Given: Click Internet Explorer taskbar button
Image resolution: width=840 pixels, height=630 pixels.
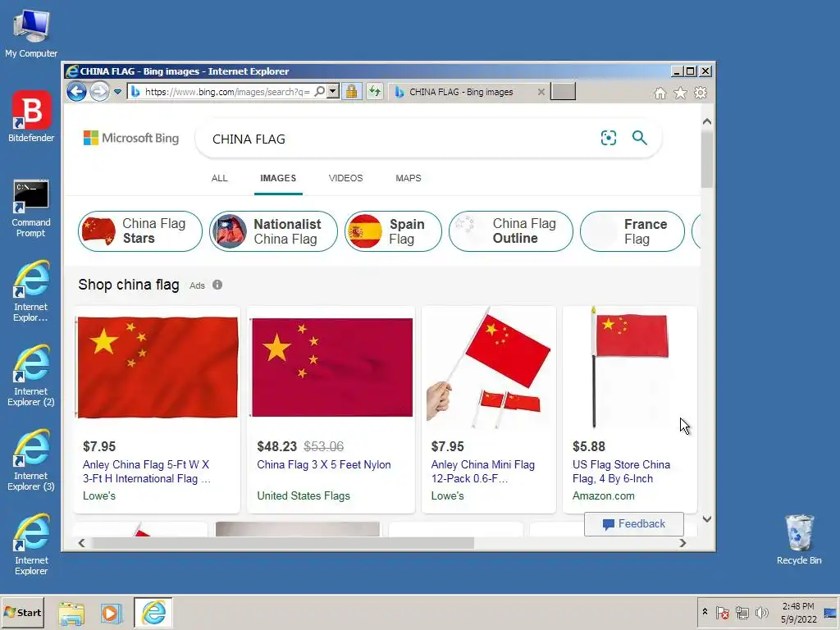Looking at the screenshot, I should [x=153, y=613].
